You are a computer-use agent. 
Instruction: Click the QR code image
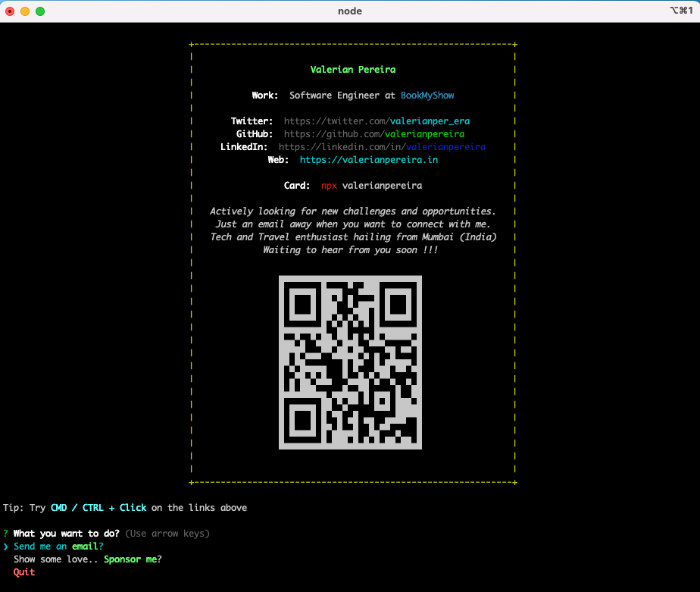click(x=350, y=362)
